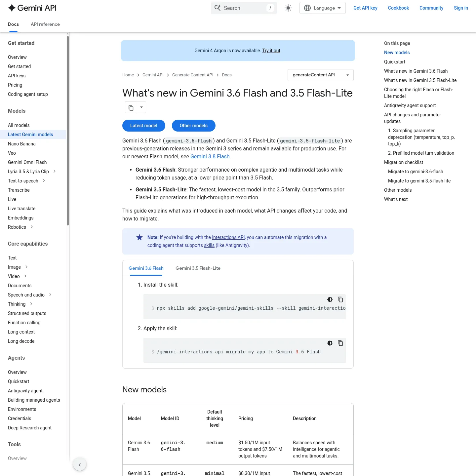Collapse the sidebar with the arrow button

click(80, 464)
